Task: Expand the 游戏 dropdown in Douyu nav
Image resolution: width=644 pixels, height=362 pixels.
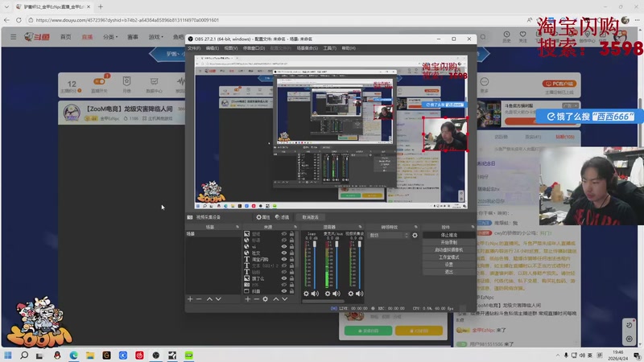Action: 155,37
